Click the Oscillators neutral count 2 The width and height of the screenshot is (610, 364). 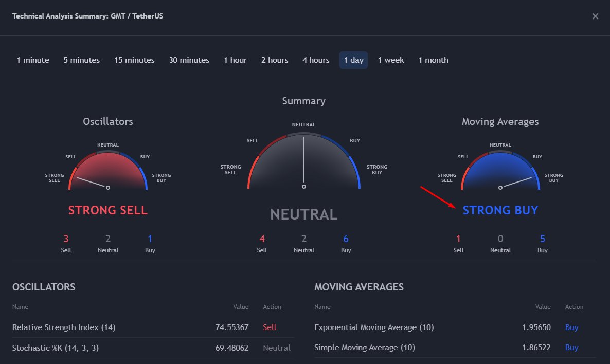[x=108, y=239]
